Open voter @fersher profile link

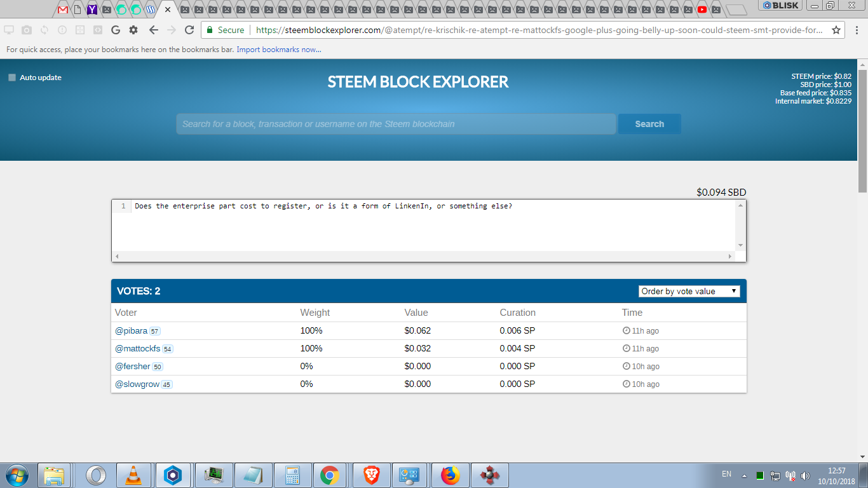[132, 367]
